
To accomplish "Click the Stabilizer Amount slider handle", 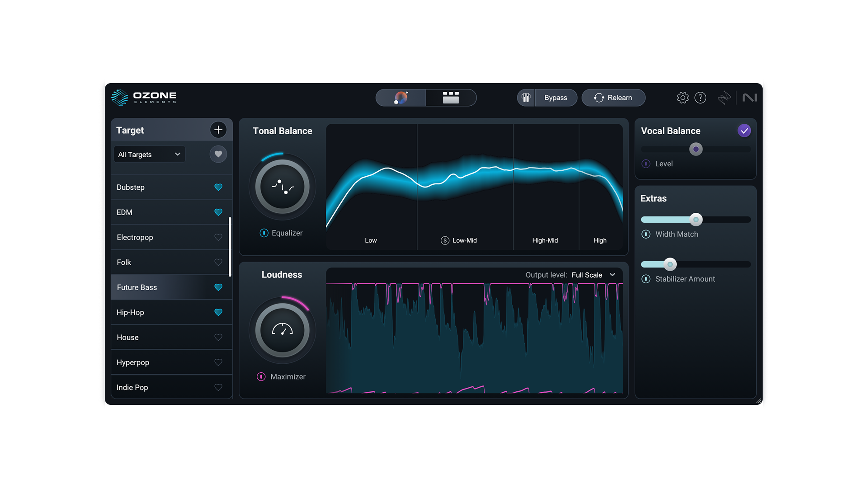I will tap(670, 264).
